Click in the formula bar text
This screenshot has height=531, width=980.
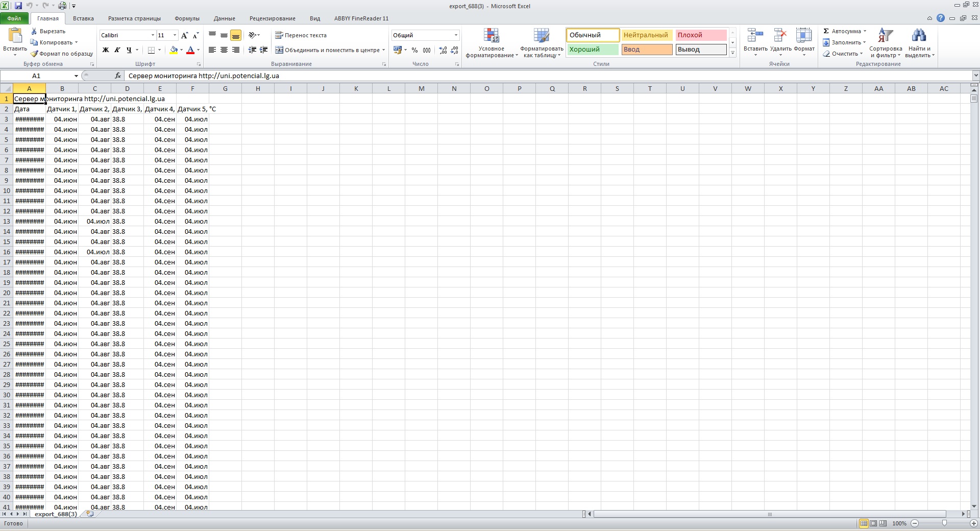[x=204, y=76]
